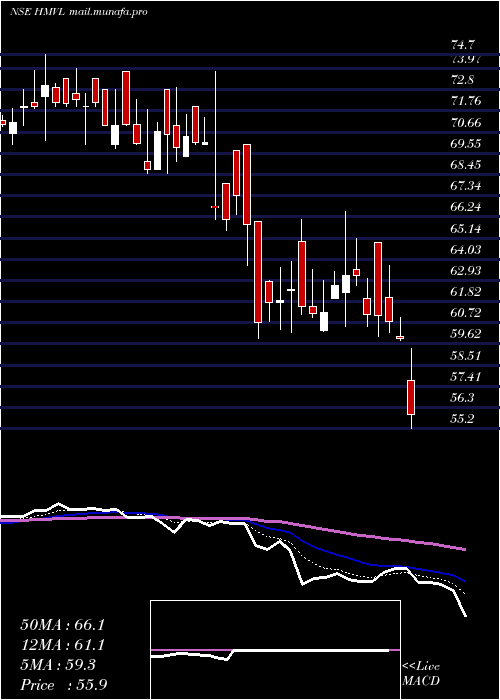Image resolution: width=500 pixels, height=700 pixels.
Task: Select the 60.72 price axis label
Action: [x=466, y=313]
